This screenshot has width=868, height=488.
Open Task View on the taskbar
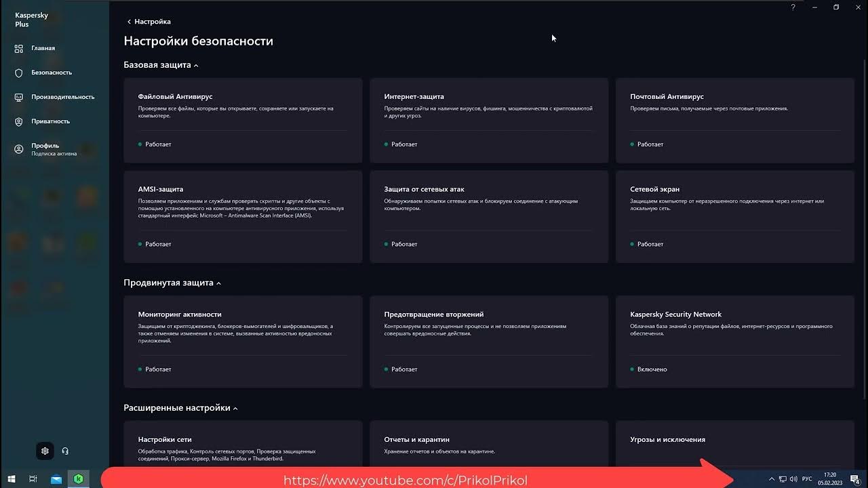coord(33,479)
